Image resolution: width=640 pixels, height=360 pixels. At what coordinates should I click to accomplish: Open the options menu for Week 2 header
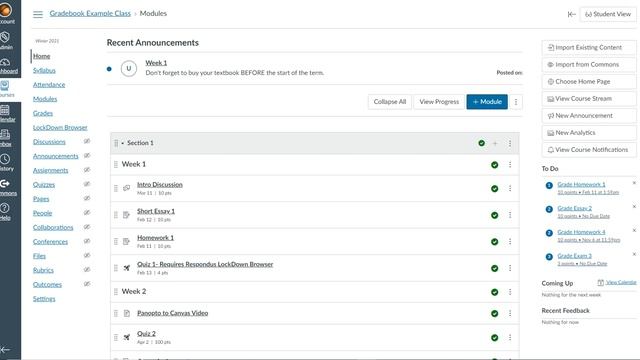(x=510, y=292)
